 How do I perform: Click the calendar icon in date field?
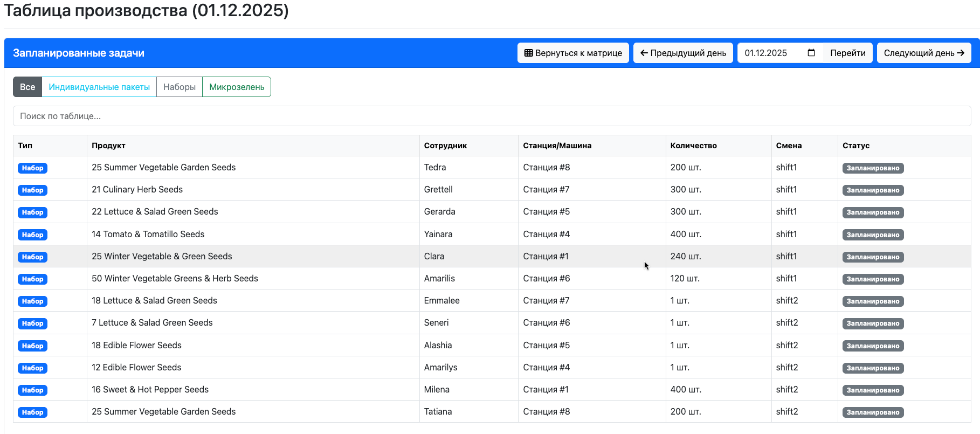click(811, 53)
